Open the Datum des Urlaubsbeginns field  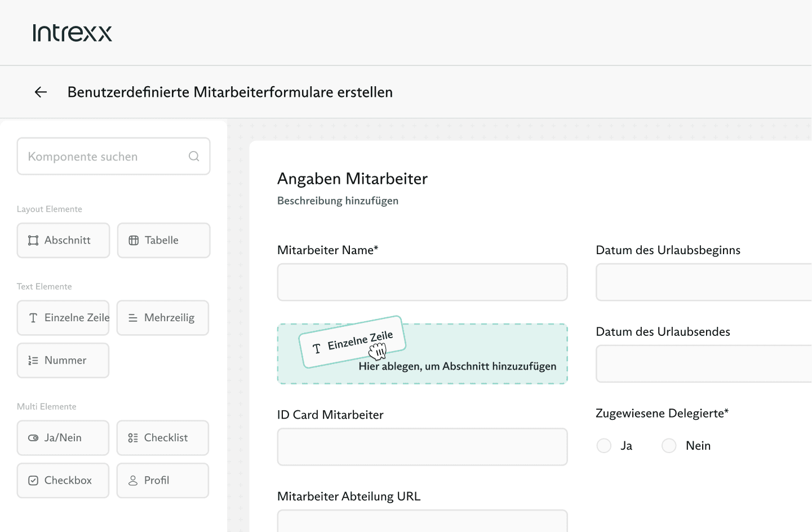point(703,282)
